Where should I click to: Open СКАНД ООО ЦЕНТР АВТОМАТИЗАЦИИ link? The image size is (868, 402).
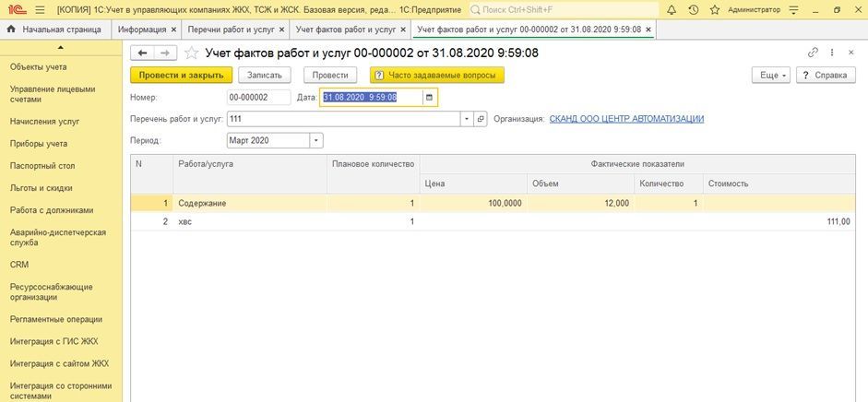tap(626, 119)
